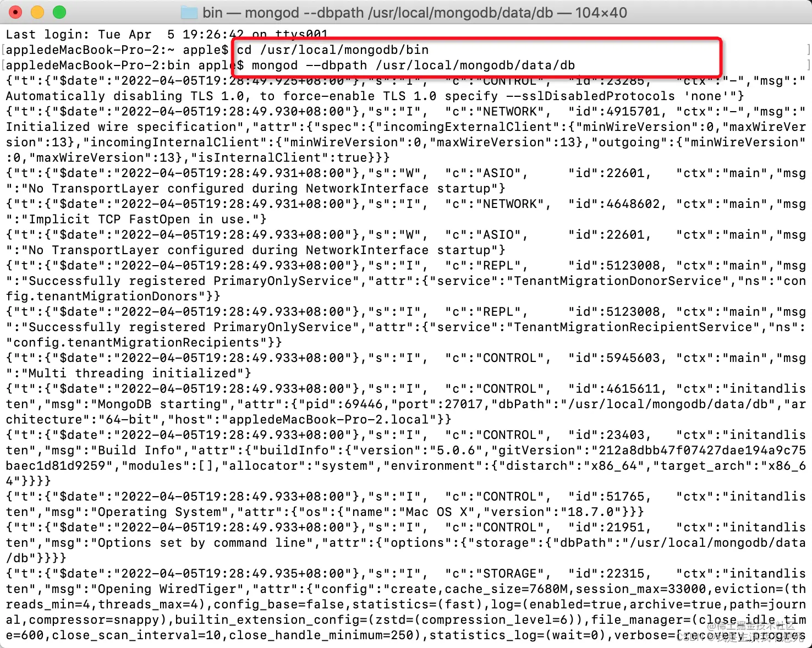This screenshot has width=812, height=648.
Task: Close the terminal window with red button
Action: [x=15, y=12]
